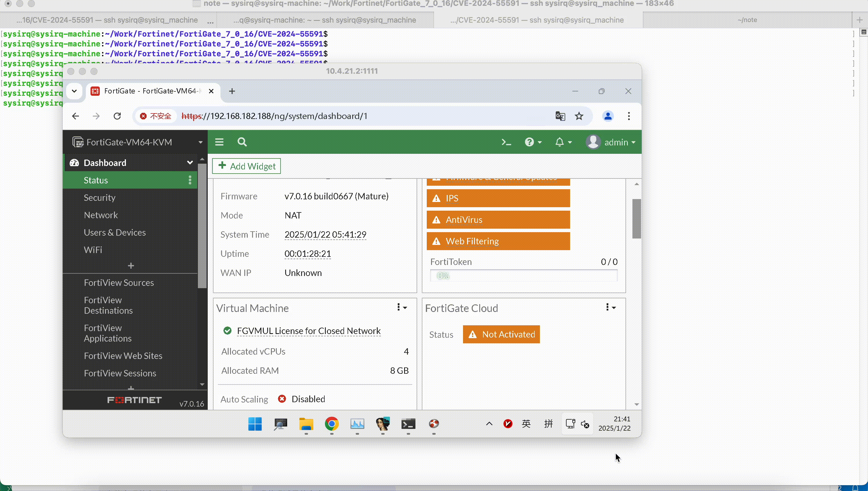Click the sidebar navigation scrollbar
868x491 pixels.
pyautogui.click(x=202, y=226)
